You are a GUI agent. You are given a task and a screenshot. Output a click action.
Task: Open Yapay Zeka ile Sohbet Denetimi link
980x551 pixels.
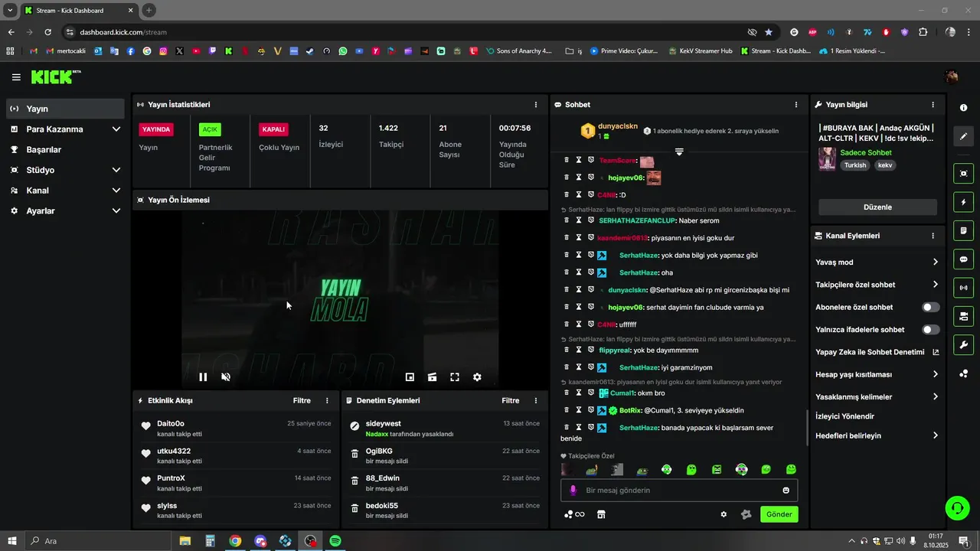pyautogui.click(x=877, y=352)
